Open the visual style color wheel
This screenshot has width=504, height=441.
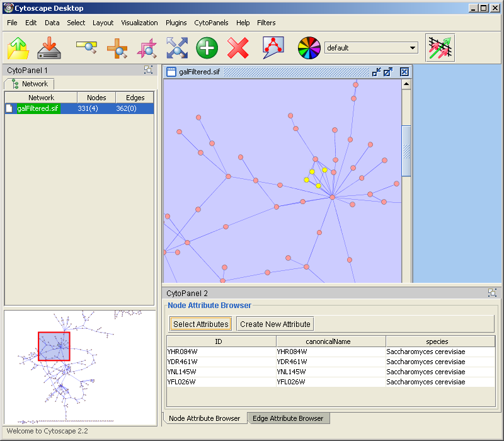point(309,48)
